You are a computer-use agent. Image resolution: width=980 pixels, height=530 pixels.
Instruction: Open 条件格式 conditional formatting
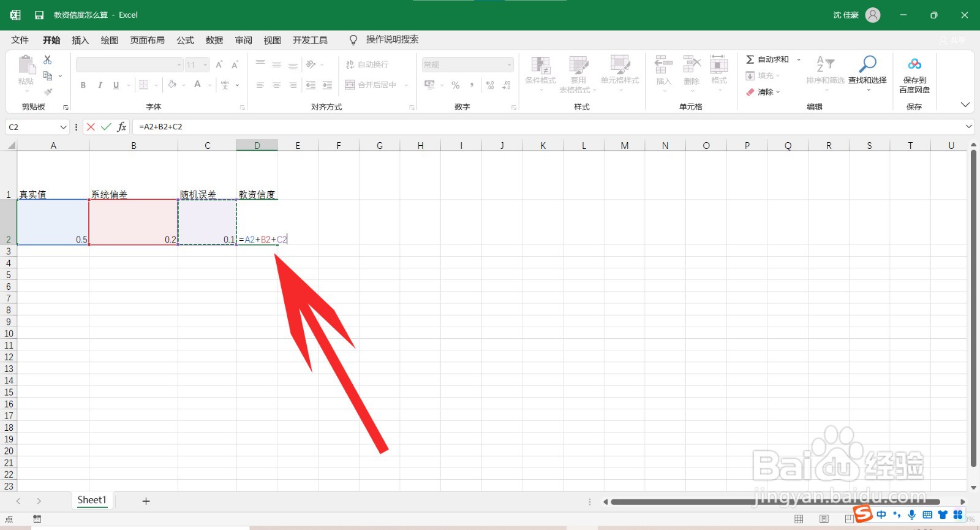(x=540, y=74)
